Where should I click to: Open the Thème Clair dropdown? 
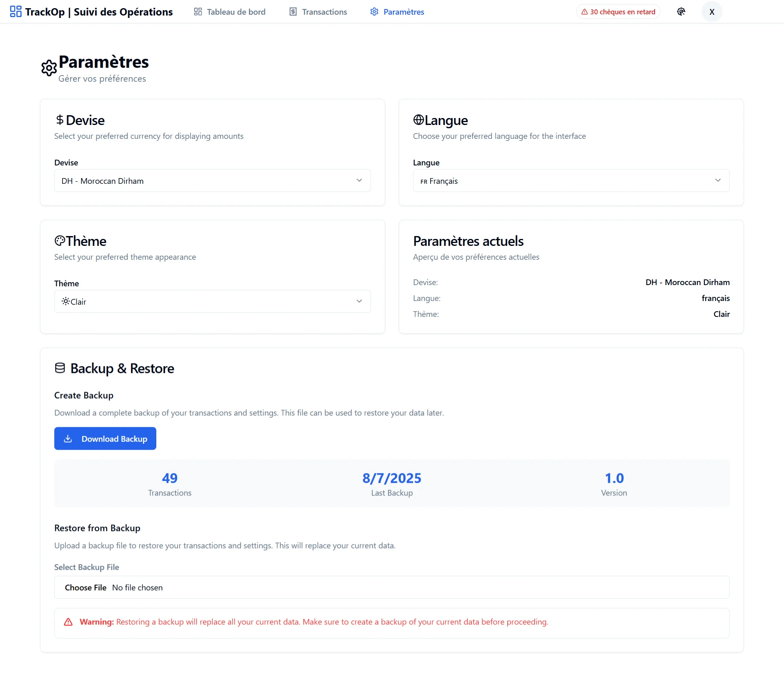click(x=212, y=301)
